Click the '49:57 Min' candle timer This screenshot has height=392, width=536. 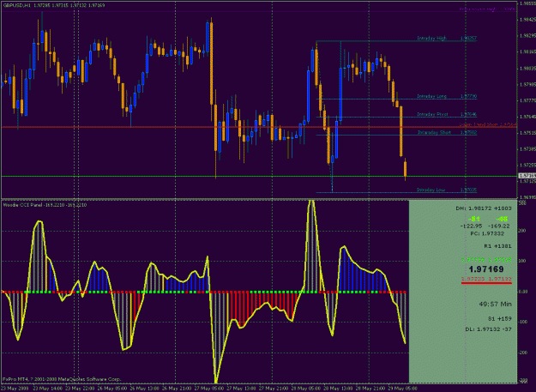(x=496, y=304)
